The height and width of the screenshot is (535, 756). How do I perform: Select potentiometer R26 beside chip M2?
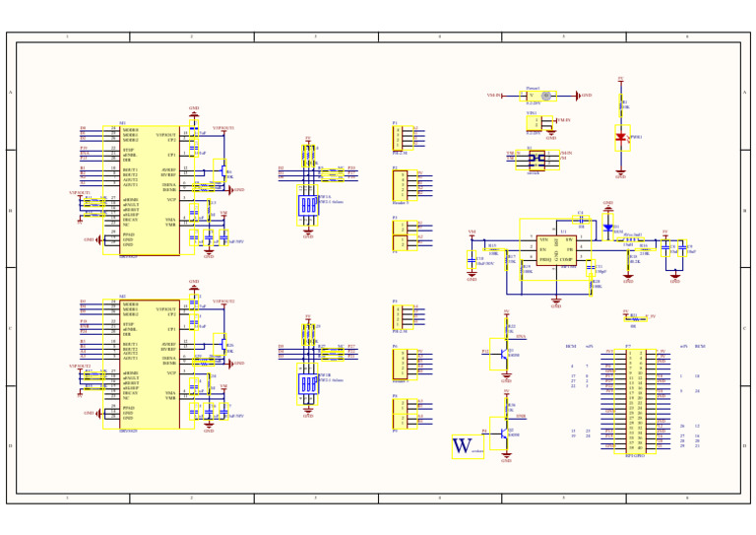point(220,345)
